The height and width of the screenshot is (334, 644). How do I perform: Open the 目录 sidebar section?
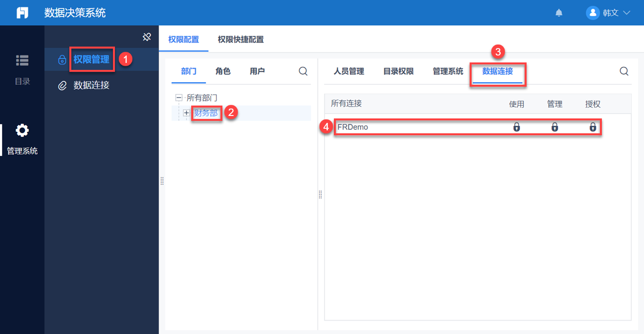point(22,69)
